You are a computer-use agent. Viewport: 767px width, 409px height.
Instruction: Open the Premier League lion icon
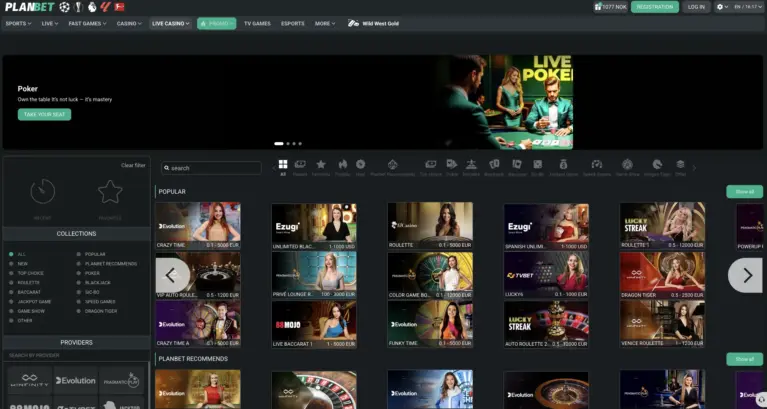point(92,7)
